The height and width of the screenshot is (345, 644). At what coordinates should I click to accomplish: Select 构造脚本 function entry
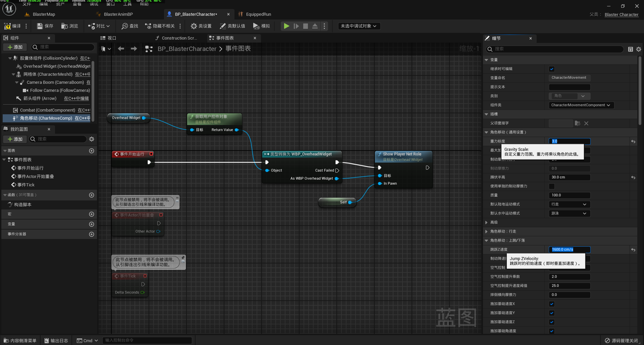click(x=23, y=205)
